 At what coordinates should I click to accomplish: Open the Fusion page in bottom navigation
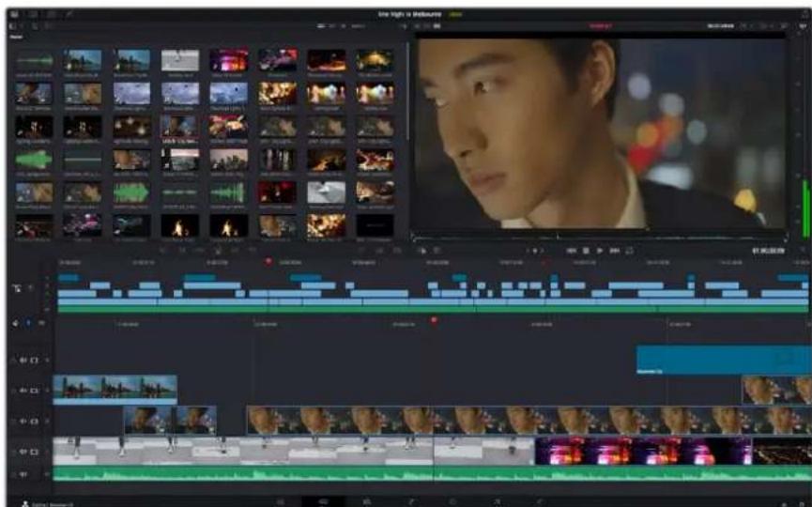click(412, 501)
